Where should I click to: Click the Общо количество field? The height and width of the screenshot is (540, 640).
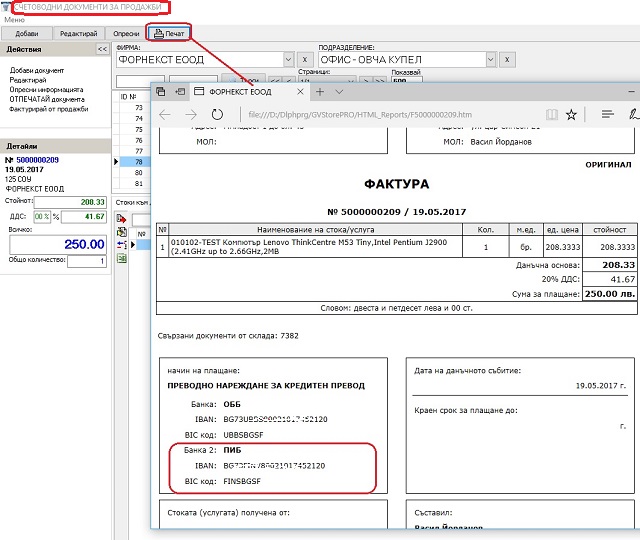pyautogui.click(x=87, y=261)
